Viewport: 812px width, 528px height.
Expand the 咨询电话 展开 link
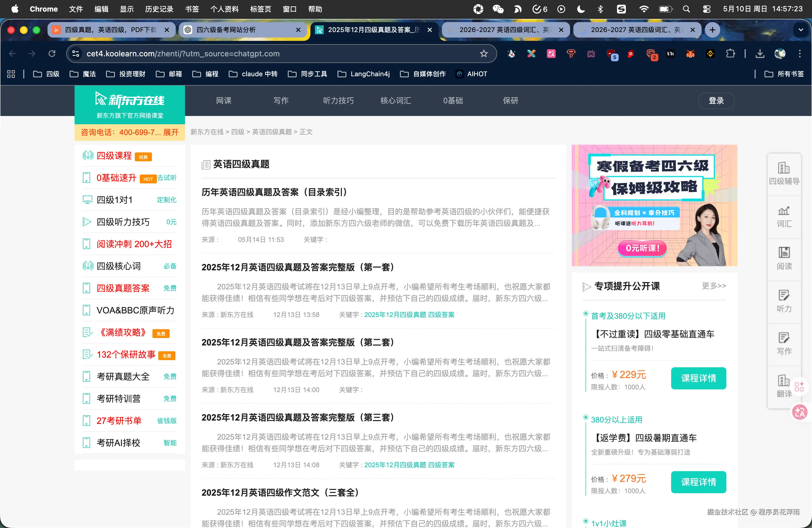point(171,132)
